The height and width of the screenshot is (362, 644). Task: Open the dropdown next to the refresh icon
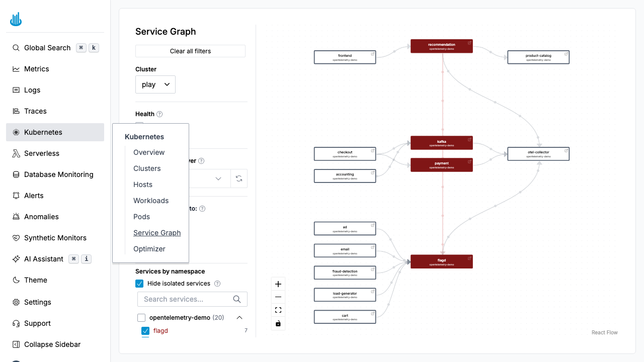218,178
